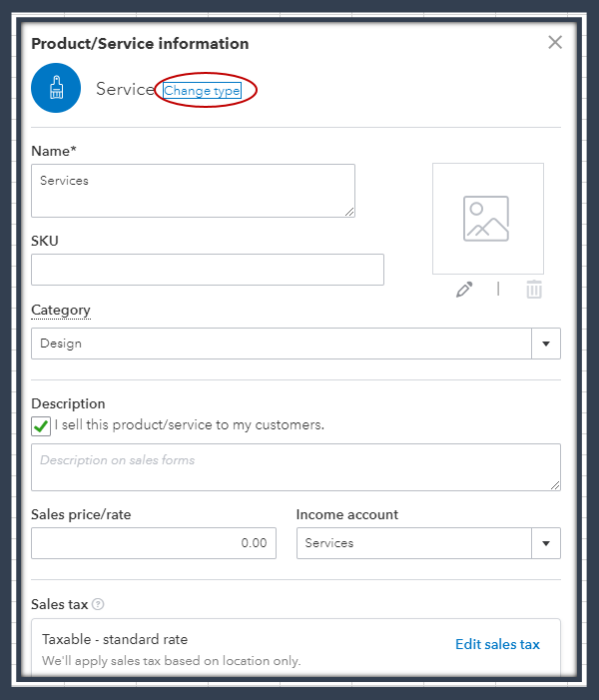Screen dimensions: 599x700
Task: Focus the SKU input field
Action: pyautogui.click(x=208, y=270)
